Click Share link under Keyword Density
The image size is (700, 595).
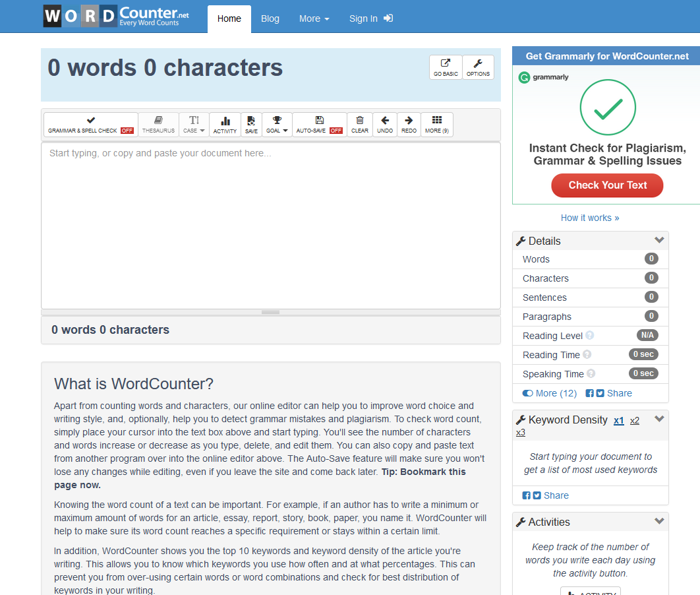click(556, 495)
